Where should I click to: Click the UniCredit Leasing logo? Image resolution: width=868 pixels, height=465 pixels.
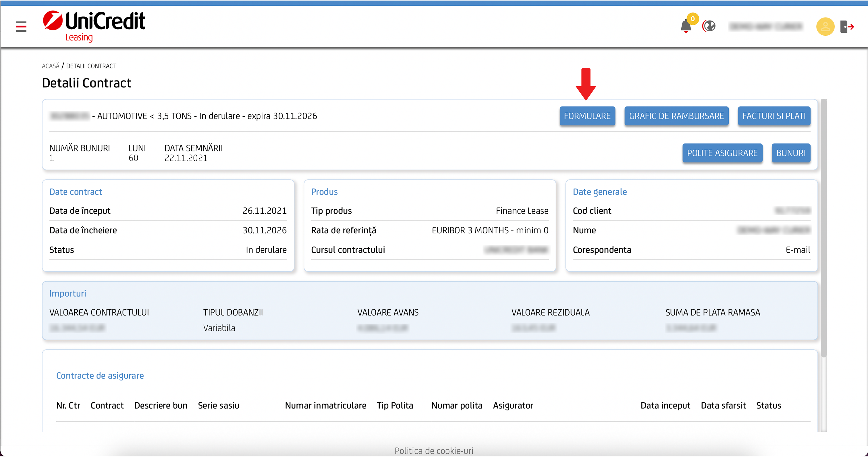point(94,26)
